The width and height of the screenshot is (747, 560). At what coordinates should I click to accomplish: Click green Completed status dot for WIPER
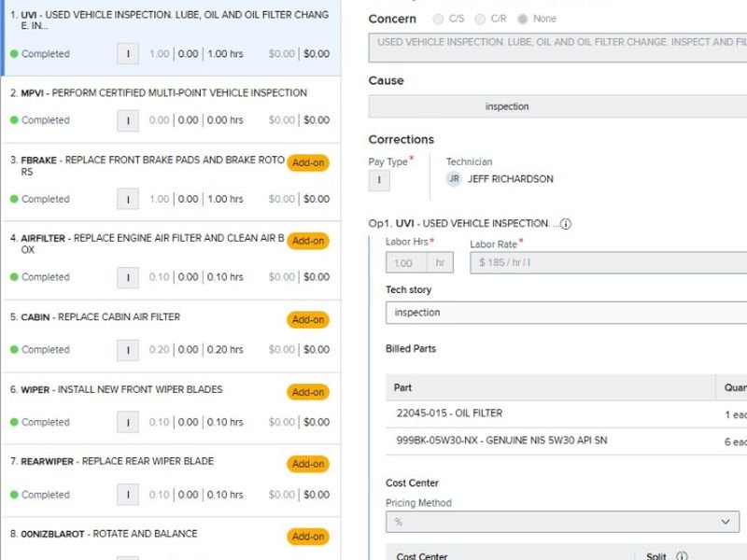(14, 423)
